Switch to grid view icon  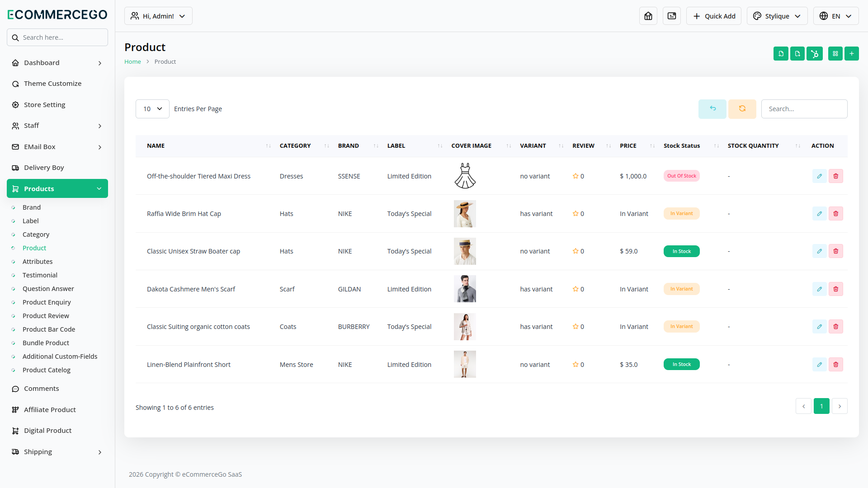coord(835,53)
